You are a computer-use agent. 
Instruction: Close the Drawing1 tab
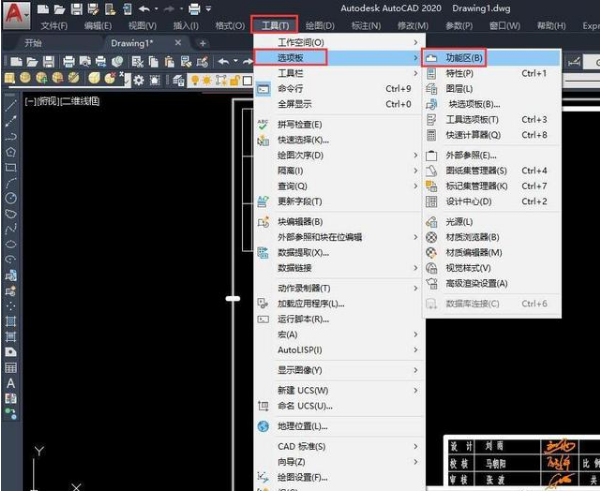[178, 43]
